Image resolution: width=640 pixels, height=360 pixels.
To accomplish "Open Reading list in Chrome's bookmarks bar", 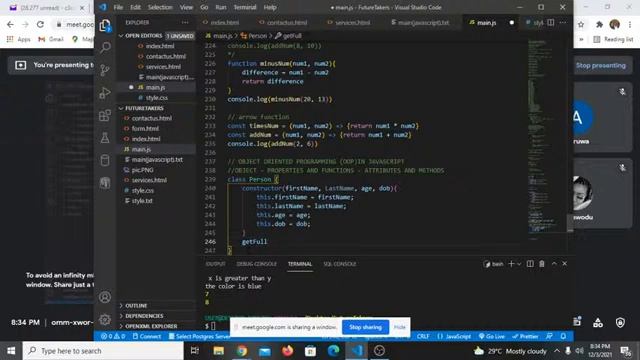I will click(613, 39).
